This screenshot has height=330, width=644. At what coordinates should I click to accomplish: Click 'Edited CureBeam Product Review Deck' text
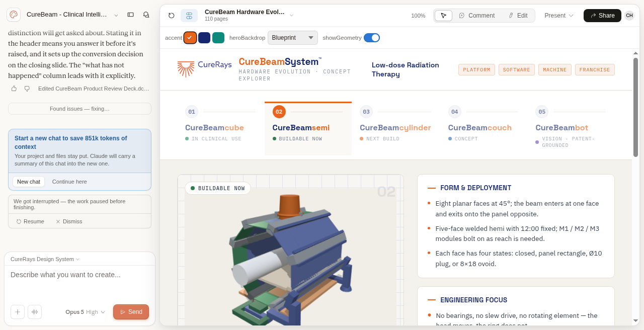[x=94, y=89]
